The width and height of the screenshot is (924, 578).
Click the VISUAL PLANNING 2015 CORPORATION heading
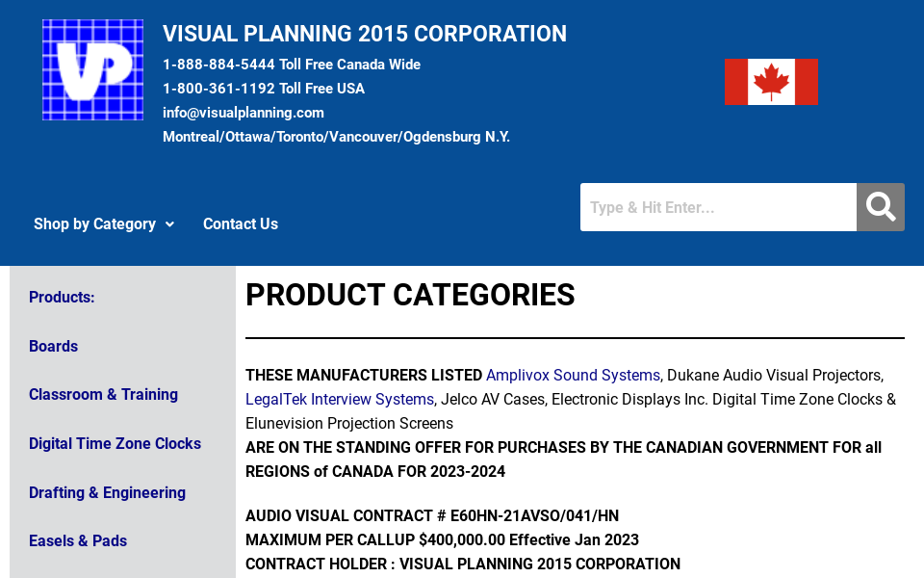[x=365, y=34]
